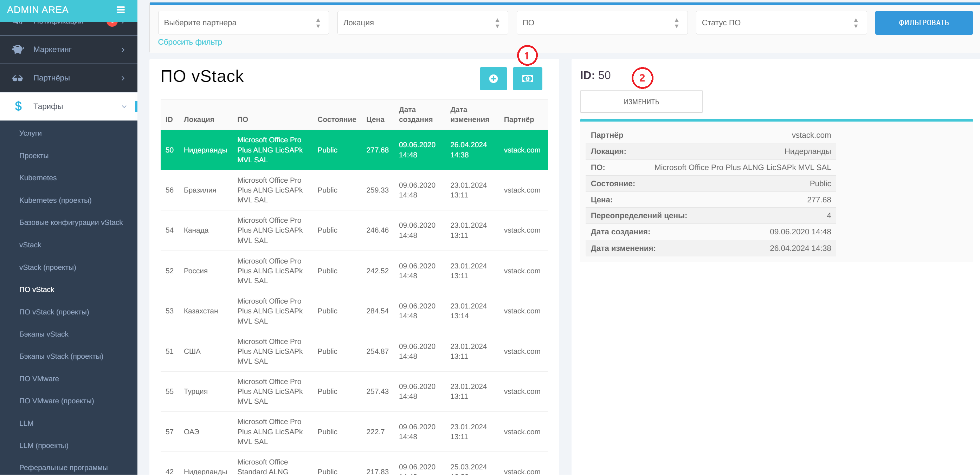Image resolution: width=980 pixels, height=475 pixels.
Task: Open the Выберите партнера dropdown
Action: tap(244, 23)
